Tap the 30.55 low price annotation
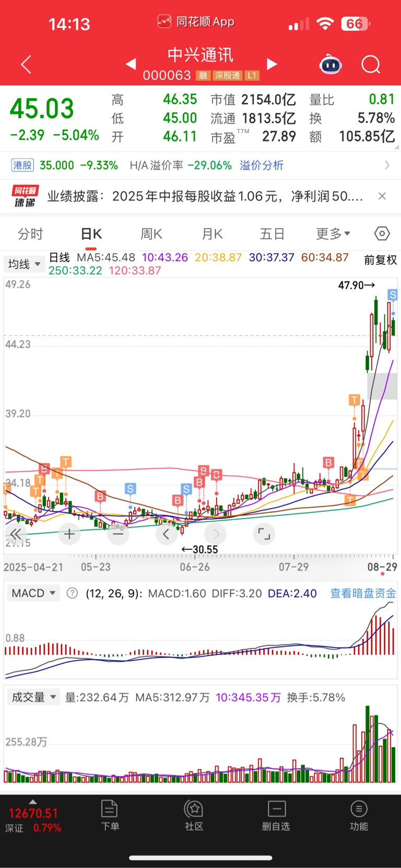Image resolution: width=401 pixels, height=868 pixels. point(199,549)
